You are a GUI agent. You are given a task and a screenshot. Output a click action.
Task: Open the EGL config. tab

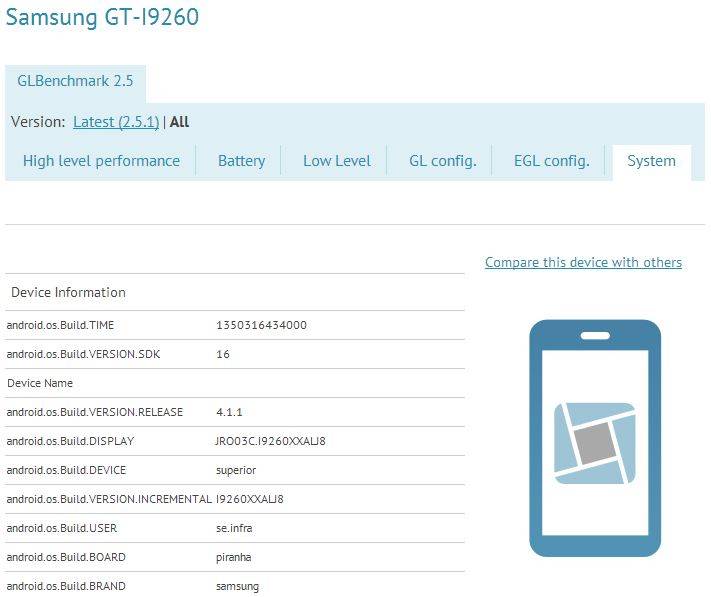(x=551, y=161)
